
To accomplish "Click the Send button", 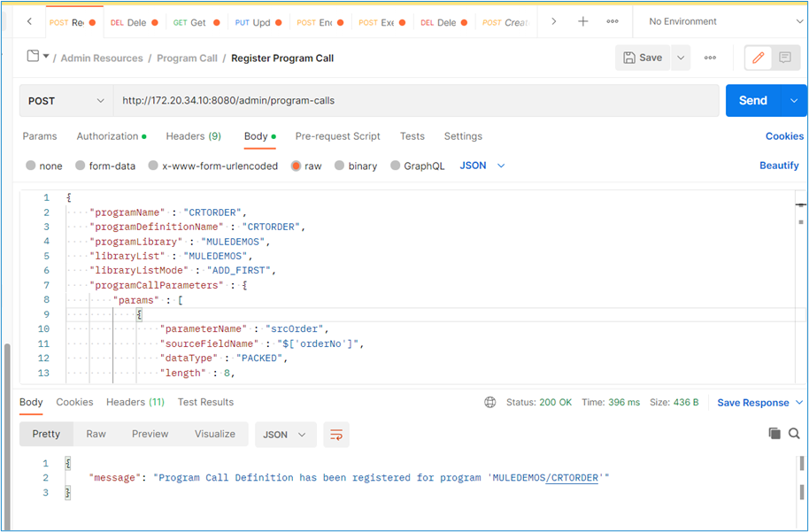I will tap(754, 101).
